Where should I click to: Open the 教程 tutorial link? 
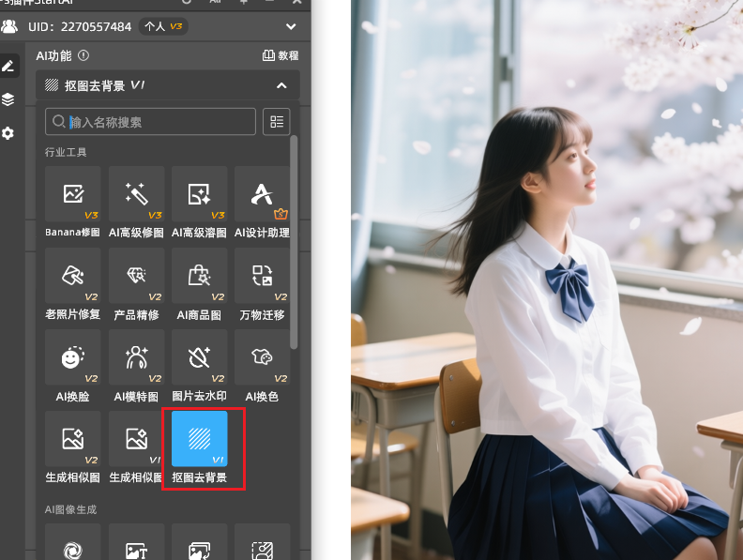pos(281,56)
